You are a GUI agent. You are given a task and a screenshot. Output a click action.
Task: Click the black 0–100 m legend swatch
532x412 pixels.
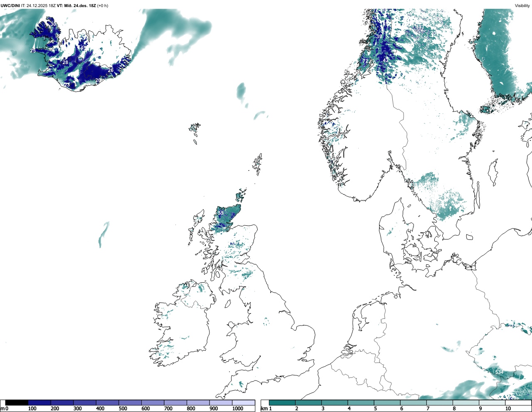(x=17, y=402)
